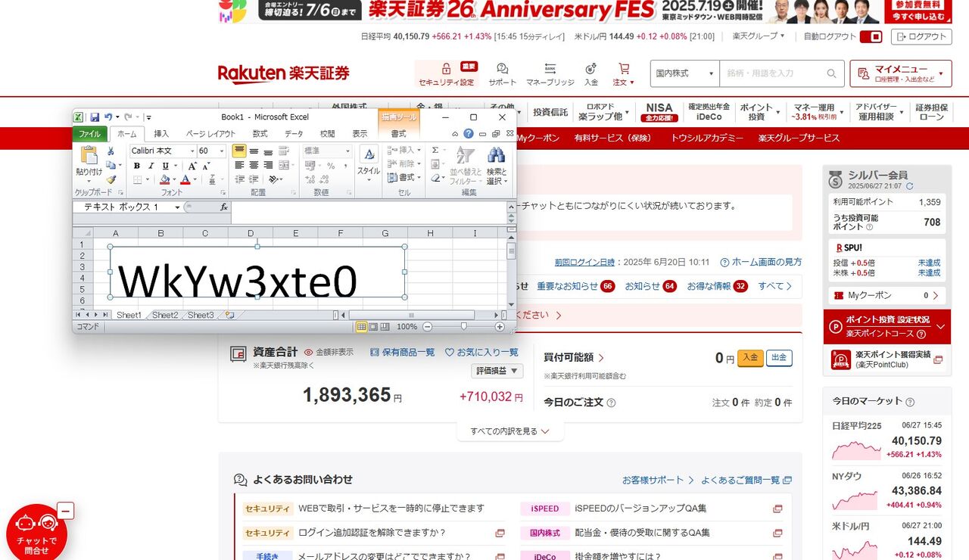
Task: Open セキュリティ設定 on Rakuten page
Action: click(447, 75)
